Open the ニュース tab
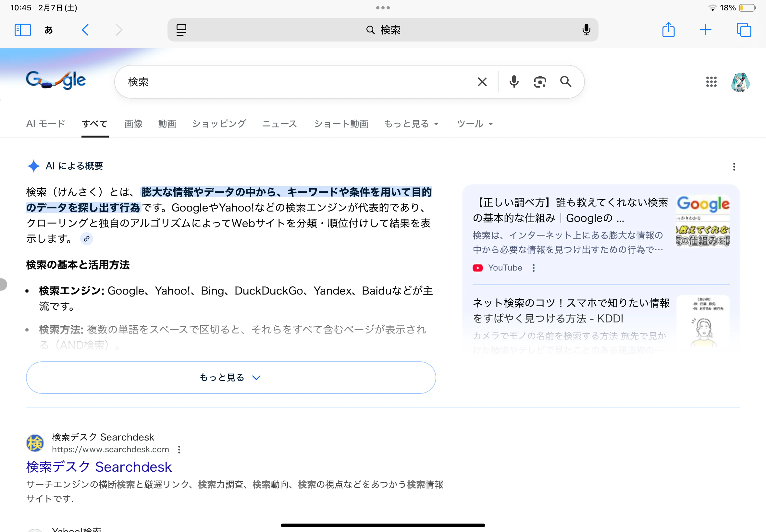766x532 pixels. point(279,124)
